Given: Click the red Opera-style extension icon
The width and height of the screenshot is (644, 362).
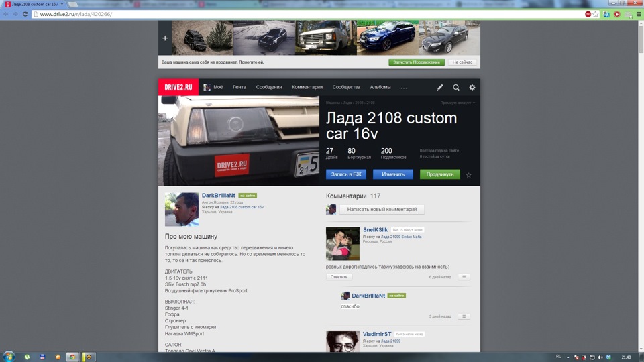Looking at the screenshot, I should [x=617, y=14].
